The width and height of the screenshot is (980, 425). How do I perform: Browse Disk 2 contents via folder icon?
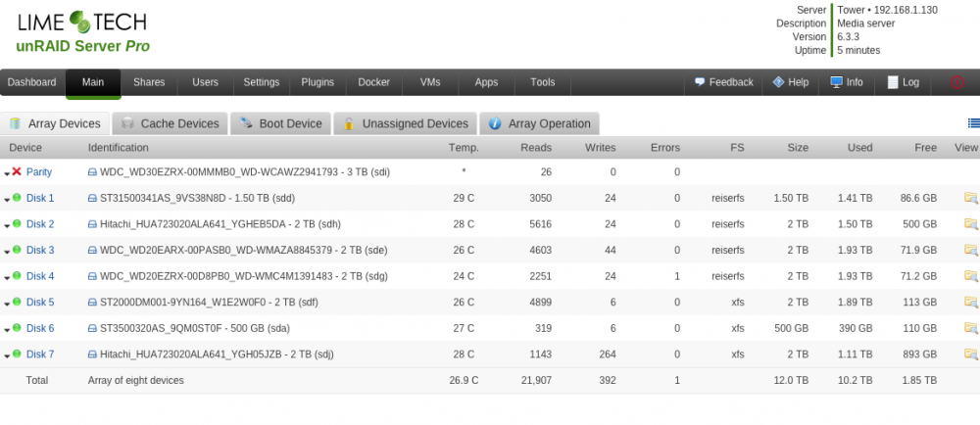pyautogui.click(x=970, y=224)
